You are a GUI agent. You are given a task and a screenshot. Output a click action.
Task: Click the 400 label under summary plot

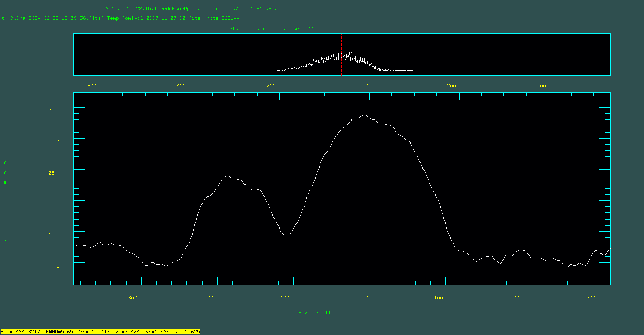click(x=541, y=86)
